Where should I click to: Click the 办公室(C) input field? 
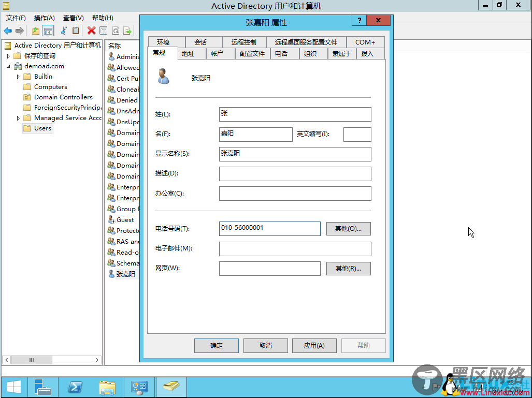(x=295, y=194)
